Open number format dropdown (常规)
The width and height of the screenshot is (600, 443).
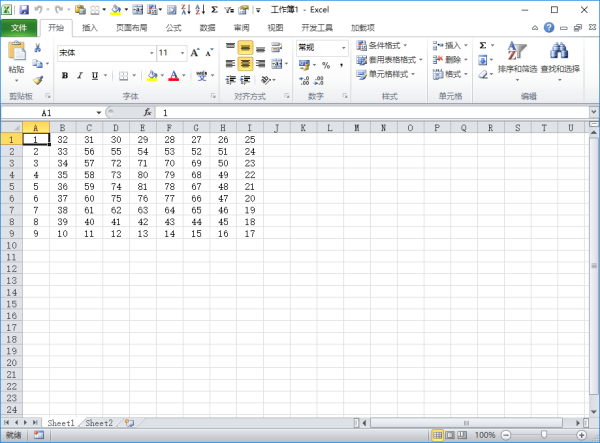tap(343, 47)
